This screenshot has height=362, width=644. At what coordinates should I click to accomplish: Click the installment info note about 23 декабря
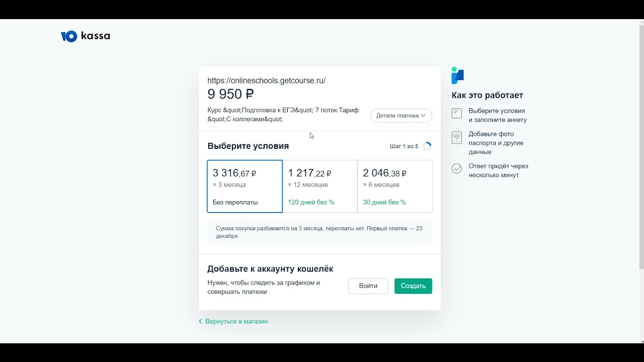pos(320,232)
